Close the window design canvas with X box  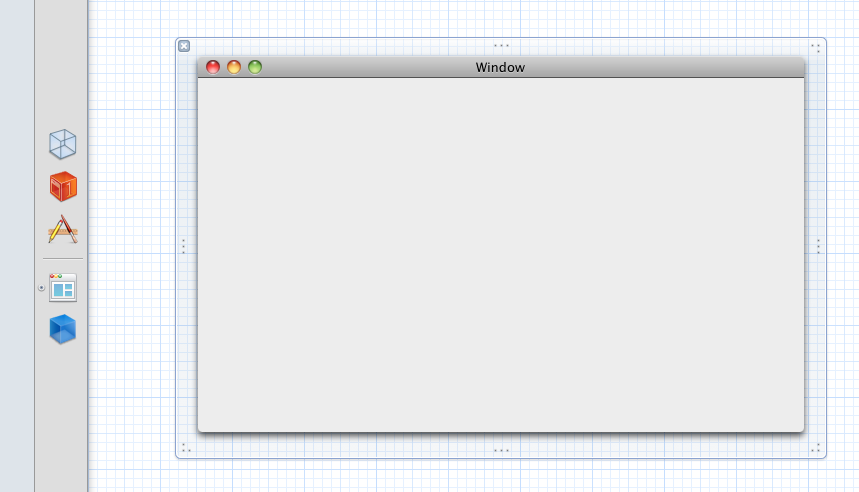point(184,46)
